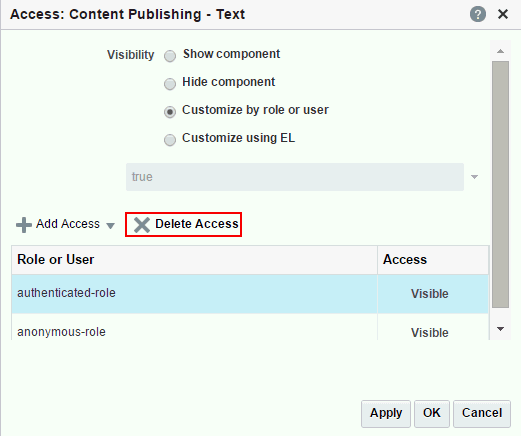Click the Role or User column header
Viewport: 521px width, 436px height.
195,260
